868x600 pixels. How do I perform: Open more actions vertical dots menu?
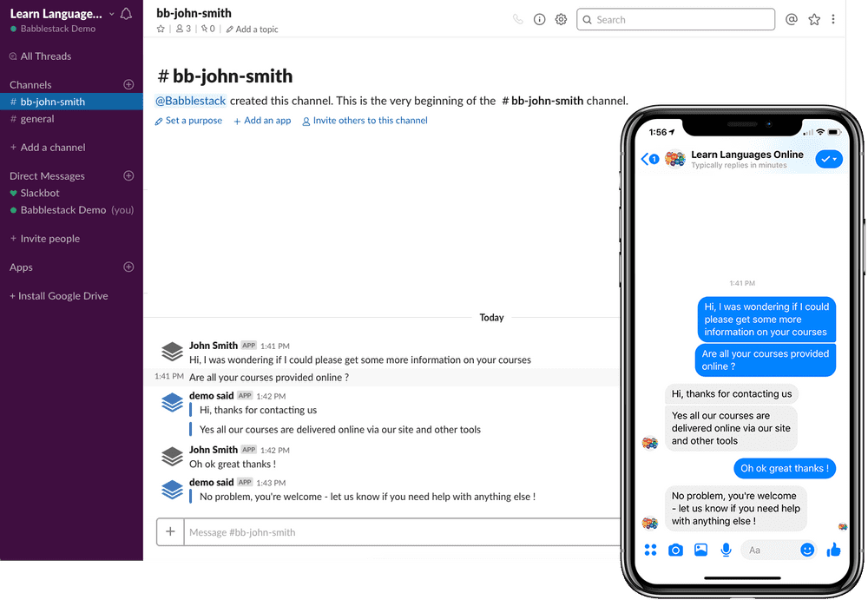[x=833, y=19]
